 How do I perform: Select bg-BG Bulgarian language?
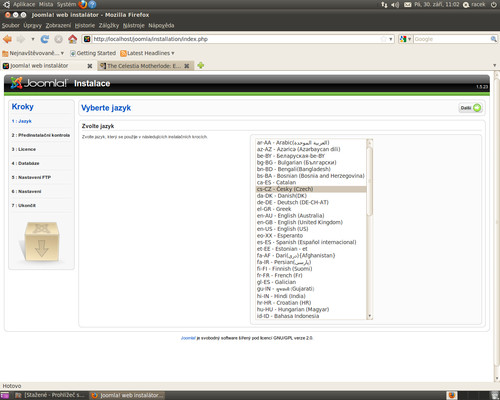click(x=311, y=163)
